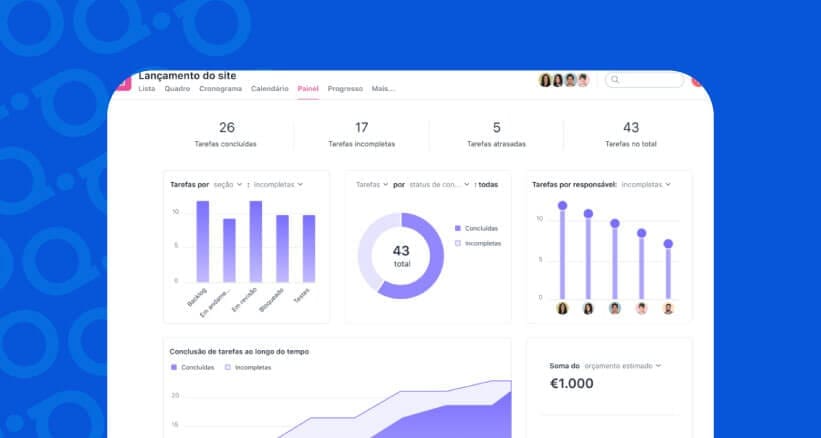821x438 pixels.
Task: Click the Backlog bar in the bar chart
Action: pyautogui.click(x=202, y=241)
